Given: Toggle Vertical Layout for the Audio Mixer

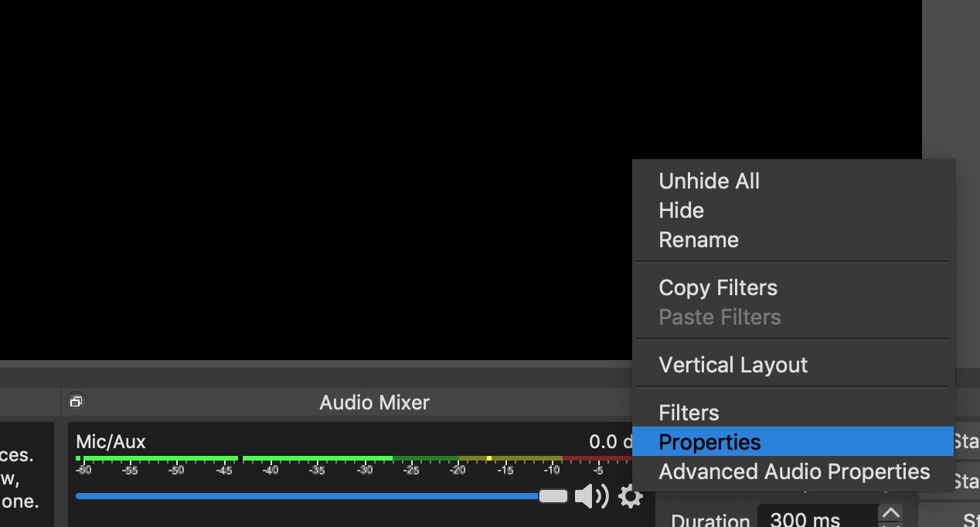Looking at the screenshot, I should [733, 364].
